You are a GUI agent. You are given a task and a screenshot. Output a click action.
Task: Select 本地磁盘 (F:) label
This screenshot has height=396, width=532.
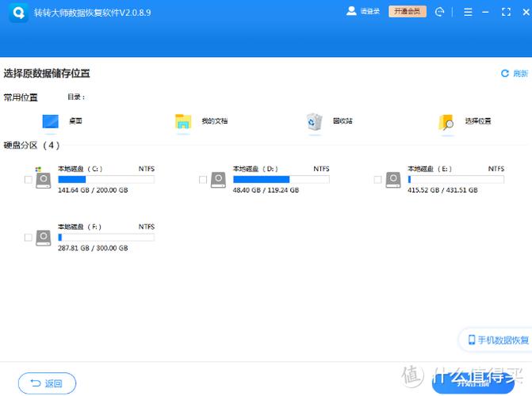[x=79, y=227]
